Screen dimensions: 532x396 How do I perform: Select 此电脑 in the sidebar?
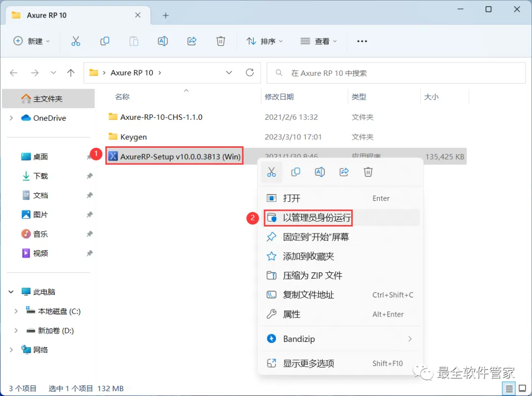(x=44, y=292)
